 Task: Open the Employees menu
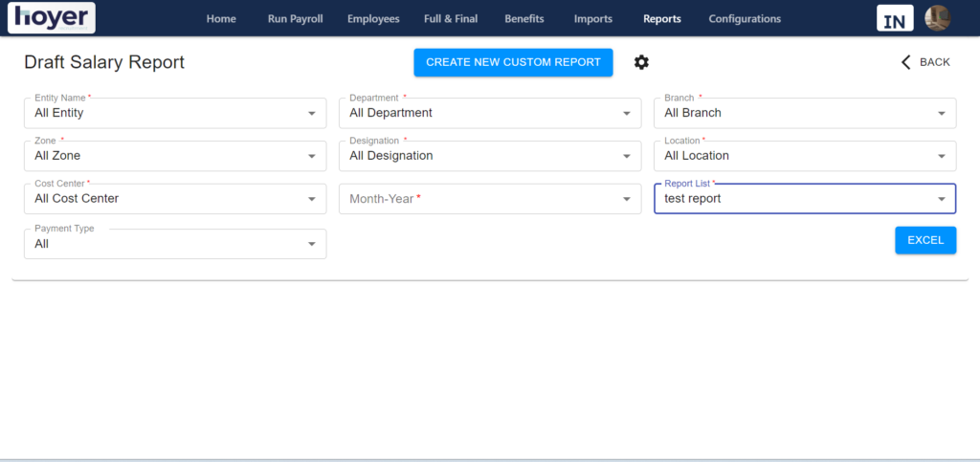click(x=373, y=19)
